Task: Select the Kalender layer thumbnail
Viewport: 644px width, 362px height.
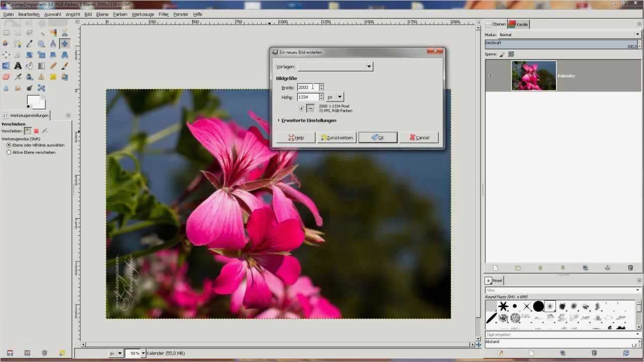Action: pos(533,75)
